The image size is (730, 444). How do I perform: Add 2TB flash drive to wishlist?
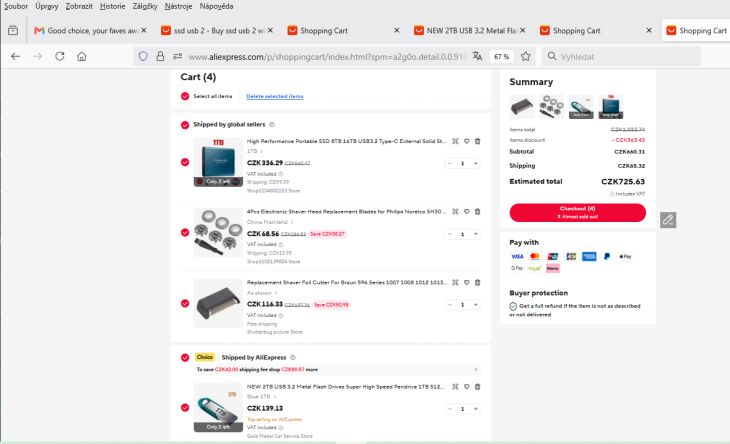[x=466, y=387]
